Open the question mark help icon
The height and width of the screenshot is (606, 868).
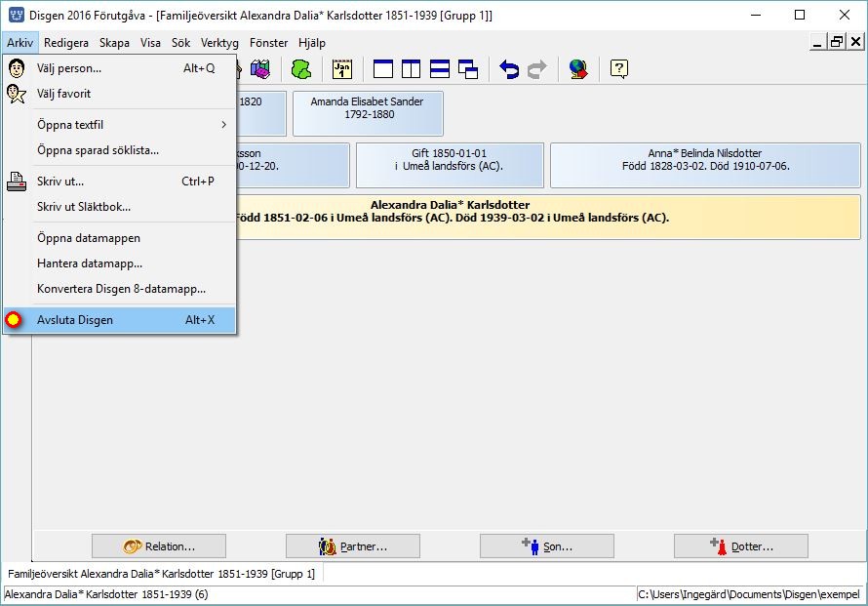pos(619,69)
